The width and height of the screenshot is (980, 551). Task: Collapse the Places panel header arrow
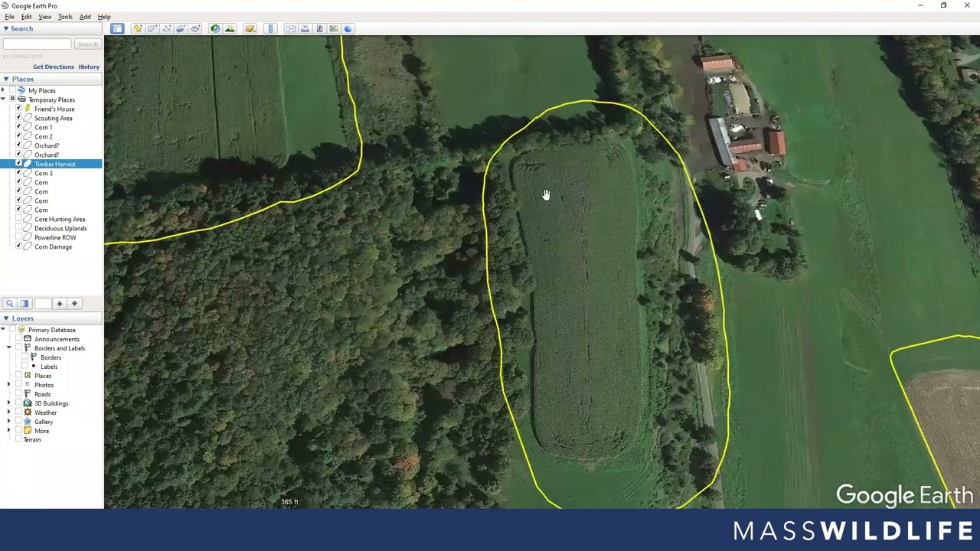click(5, 79)
